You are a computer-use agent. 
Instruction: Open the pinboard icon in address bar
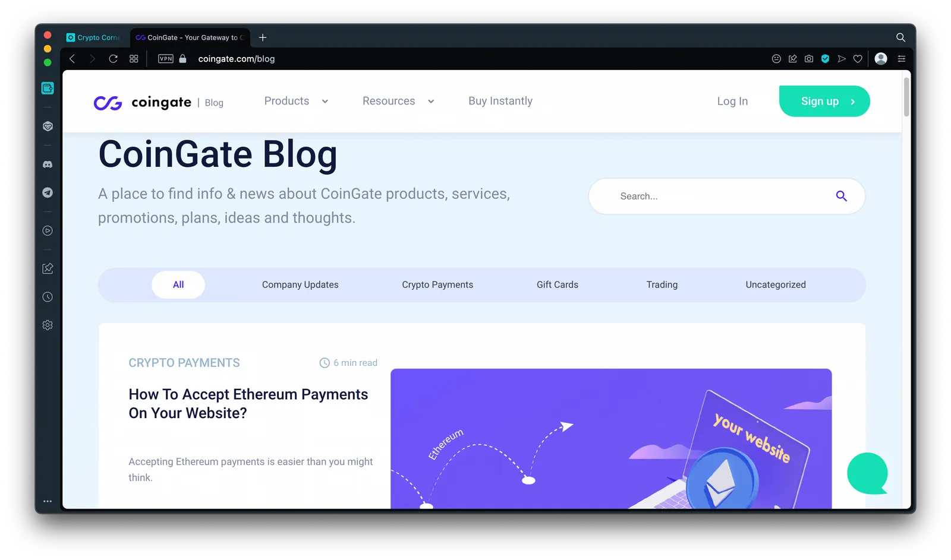pyautogui.click(x=792, y=59)
